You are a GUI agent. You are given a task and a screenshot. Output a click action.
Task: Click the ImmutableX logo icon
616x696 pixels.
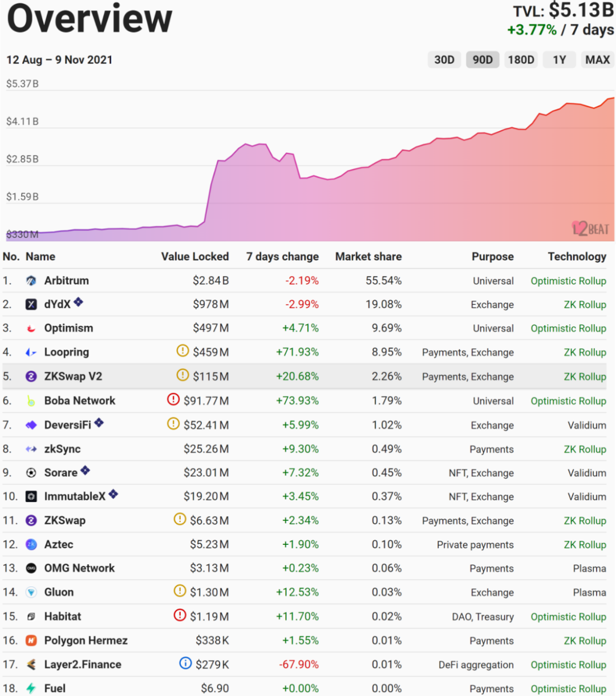point(31,497)
